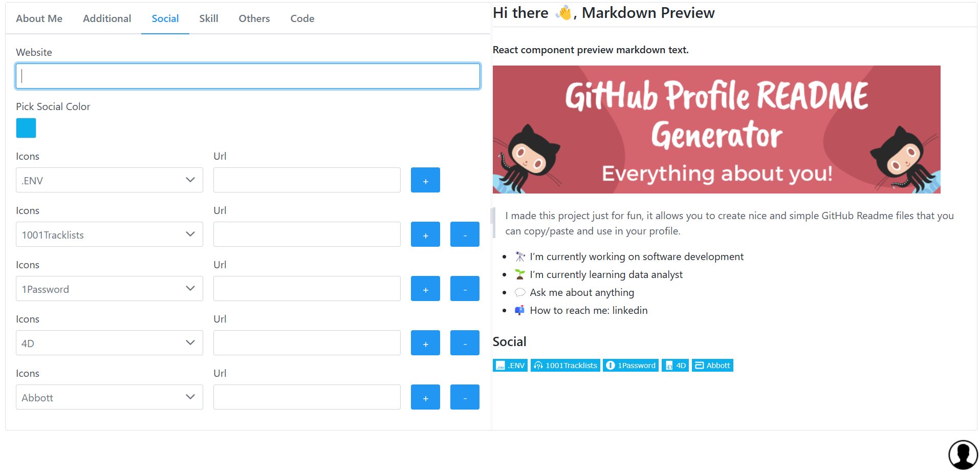Click the seedling emoji in preview list

point(520,274)
